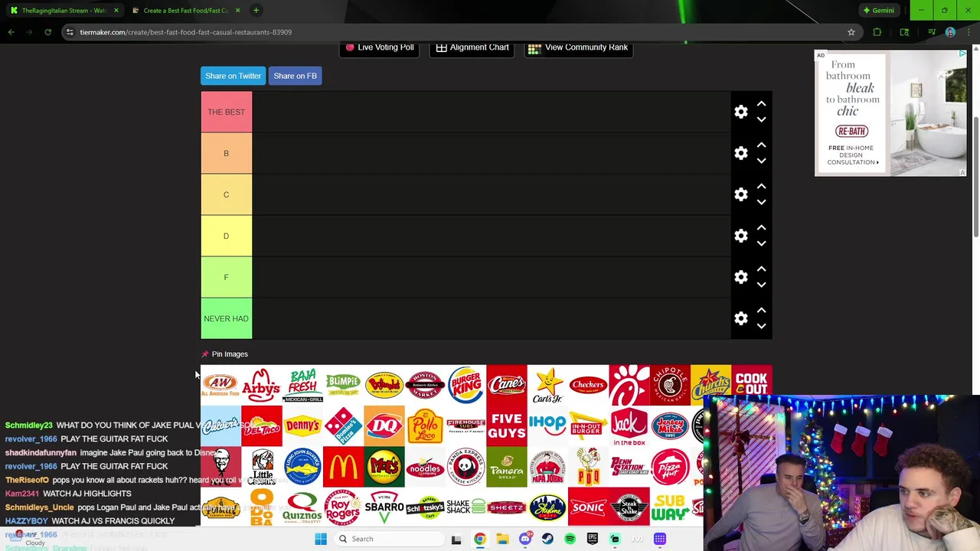Select the Chick-fil-A logo
Image resolution: width=980 pixels, height=551 pixels.
coord(629,385)
